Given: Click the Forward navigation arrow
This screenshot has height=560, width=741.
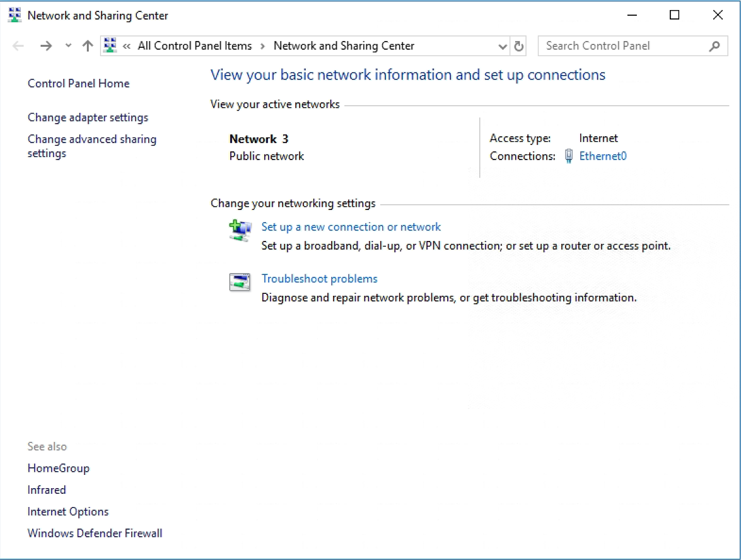Looking at the screenshot, I should coord(46,46).
